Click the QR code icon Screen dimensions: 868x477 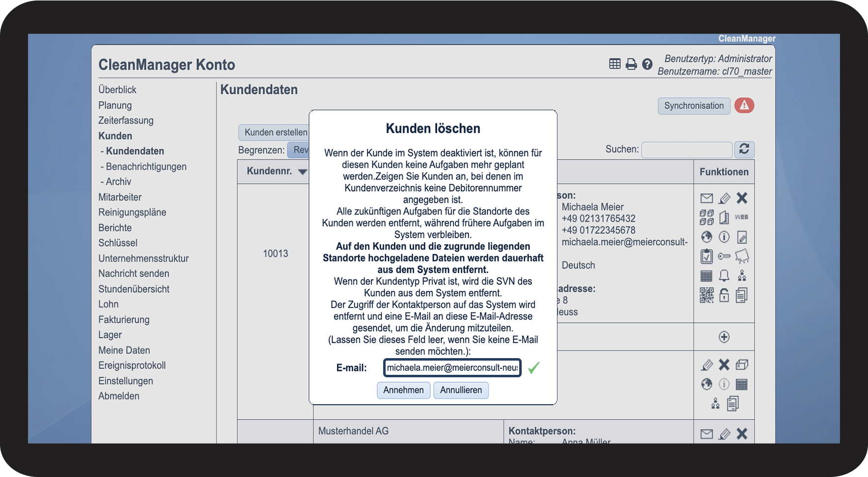706,295
